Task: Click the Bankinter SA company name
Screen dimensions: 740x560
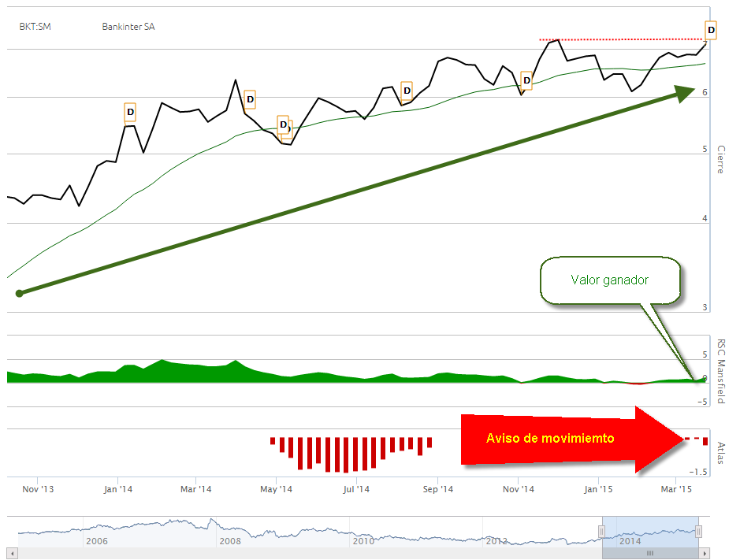Action: 128,27
